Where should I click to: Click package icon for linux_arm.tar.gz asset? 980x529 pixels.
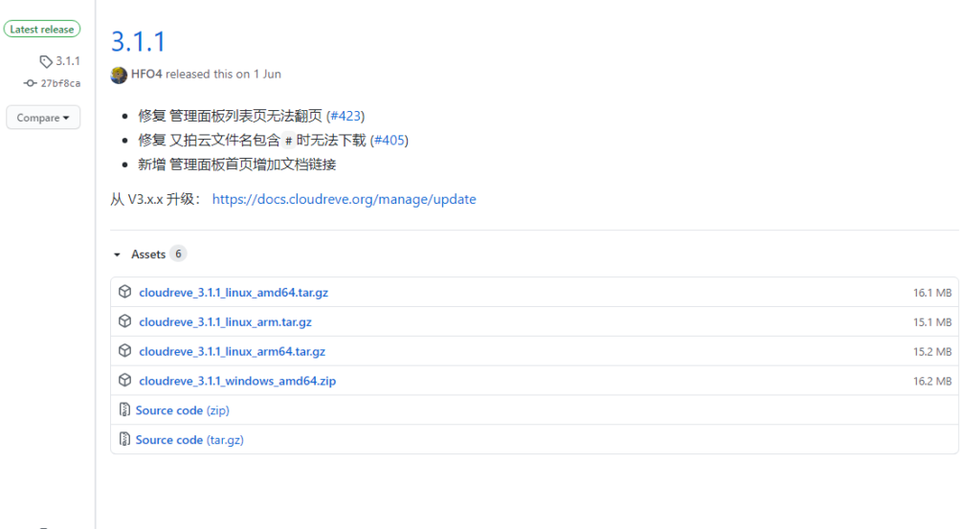125,321
